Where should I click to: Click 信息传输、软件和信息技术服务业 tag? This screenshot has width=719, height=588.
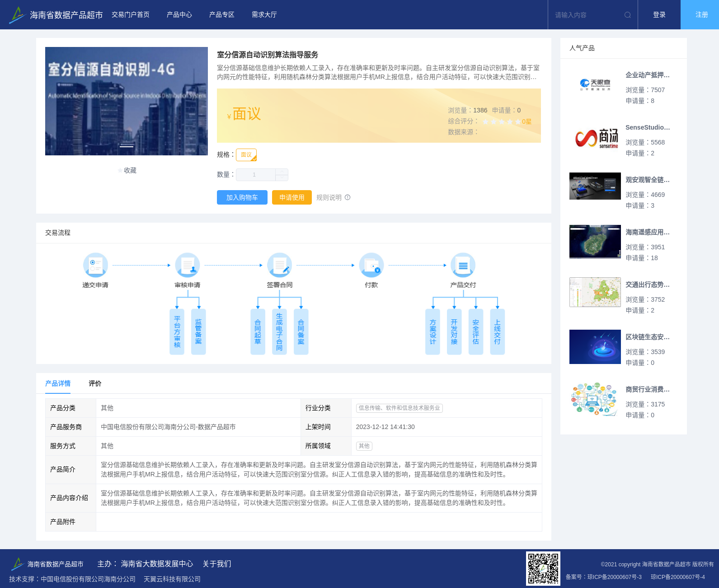399,408
